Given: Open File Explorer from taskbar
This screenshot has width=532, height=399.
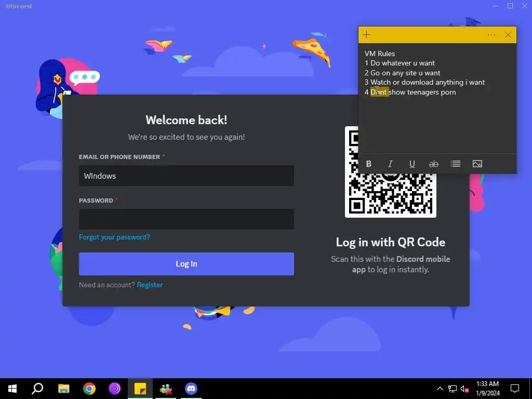Looking at the screenshot, I should coord(63,389).
